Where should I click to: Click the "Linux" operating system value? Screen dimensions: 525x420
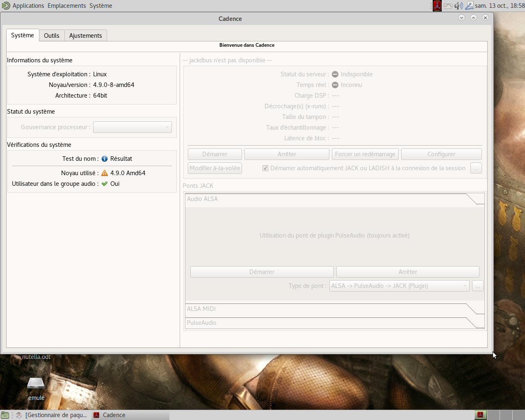pyautogui.click(x=100, y=74)
